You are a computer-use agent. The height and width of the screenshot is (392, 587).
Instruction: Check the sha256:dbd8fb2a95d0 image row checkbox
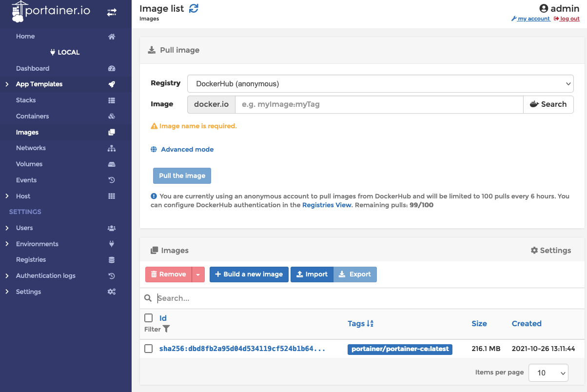click(149, 349)
